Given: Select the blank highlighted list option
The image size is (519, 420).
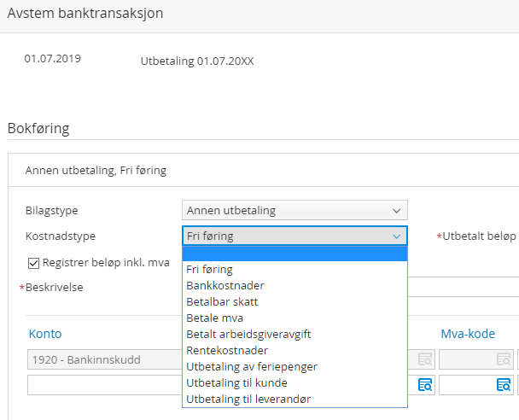Looking at the screenshot, I should (x=294, y=254).
